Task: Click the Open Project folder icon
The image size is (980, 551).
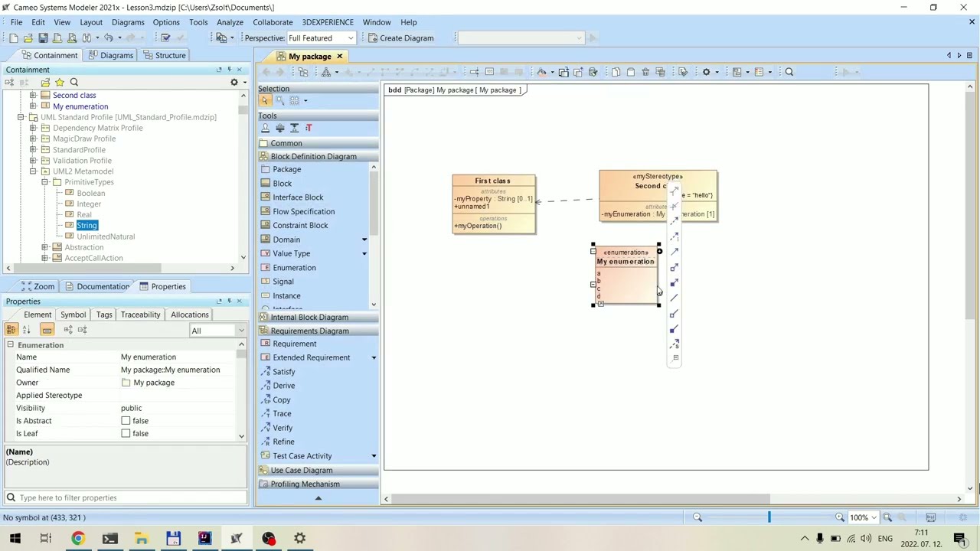Action: (x=28, y=37)
